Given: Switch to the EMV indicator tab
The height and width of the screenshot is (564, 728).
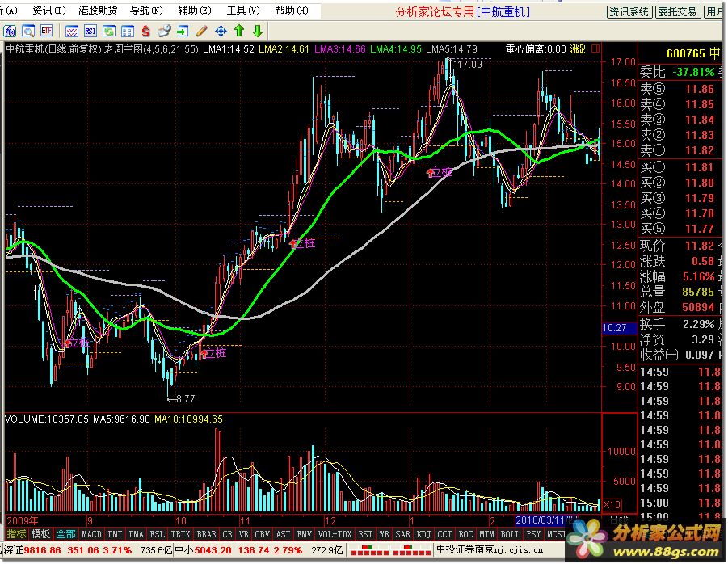Looking at the screenshot, I should click(304, 534).
